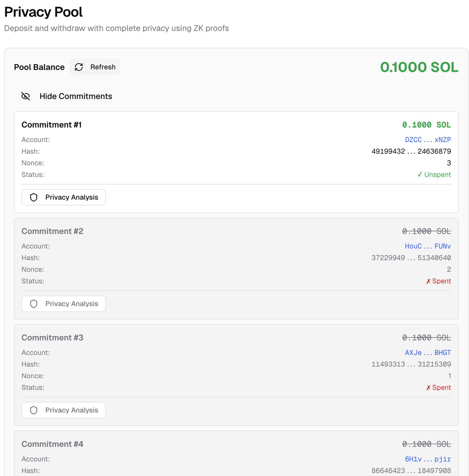Open account link 6H1v...pjir
Image resolution: width=469 pixels, height=476 pixels.
tap(428, 459)
